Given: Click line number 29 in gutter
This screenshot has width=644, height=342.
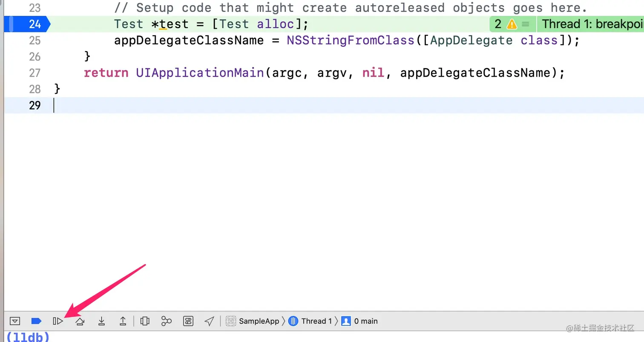Looking at the screenshot, I should pyautogui.click(x=34, y=105).
